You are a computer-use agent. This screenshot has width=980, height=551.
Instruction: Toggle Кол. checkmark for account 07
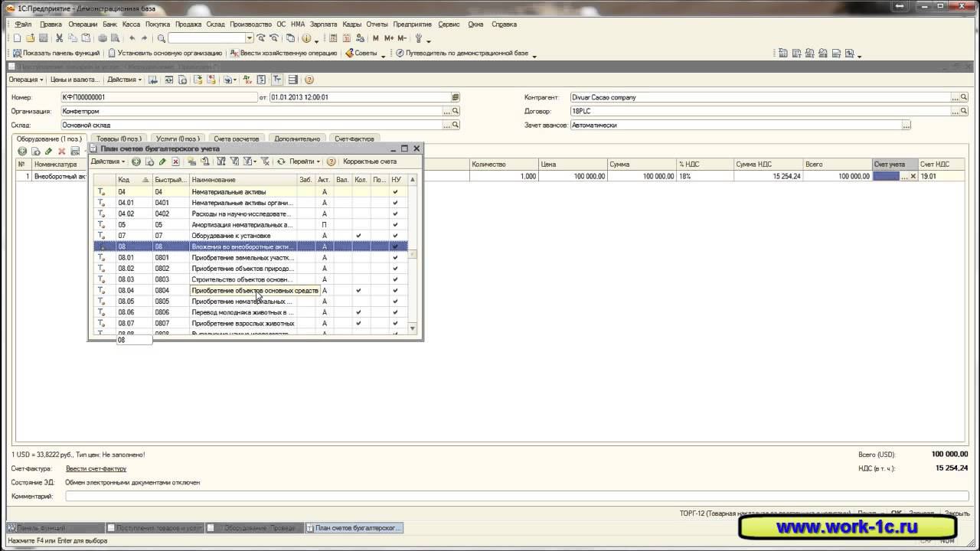(358, 236)
